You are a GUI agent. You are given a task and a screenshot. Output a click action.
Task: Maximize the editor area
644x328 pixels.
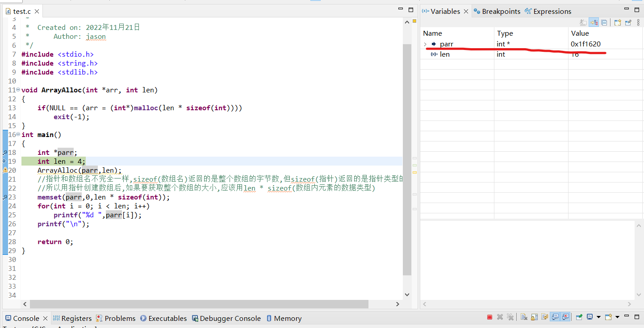pos(411,10)
